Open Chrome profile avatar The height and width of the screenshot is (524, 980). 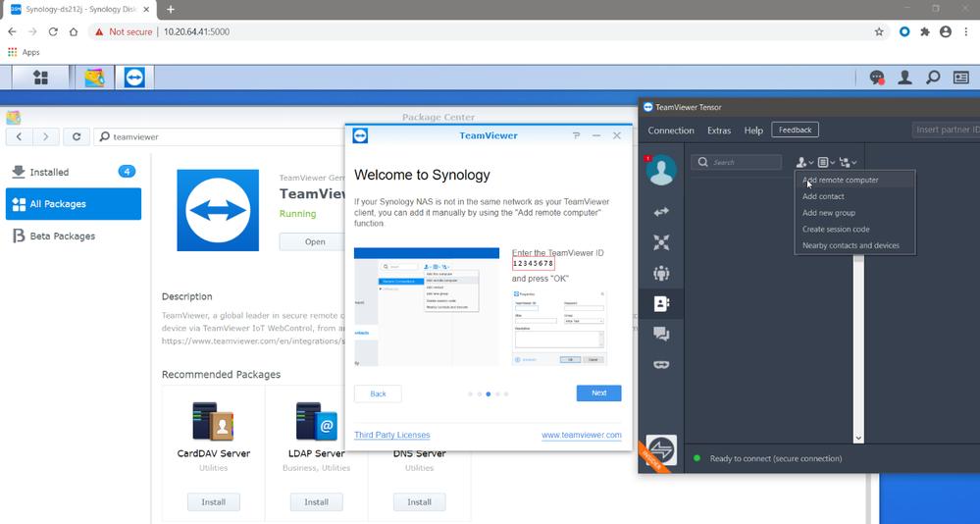[x=946, y=31]
